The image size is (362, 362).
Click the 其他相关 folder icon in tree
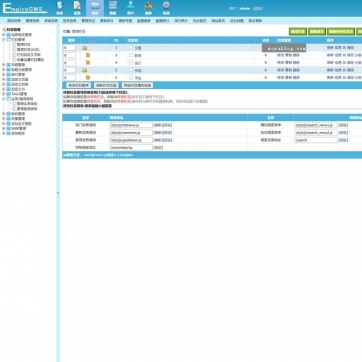pos(9,133)
